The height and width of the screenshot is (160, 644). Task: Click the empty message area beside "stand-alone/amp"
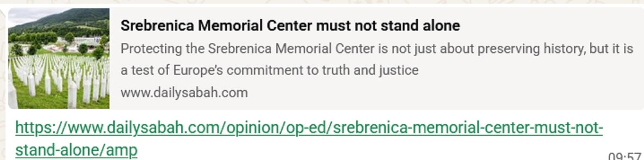(362, 151)
